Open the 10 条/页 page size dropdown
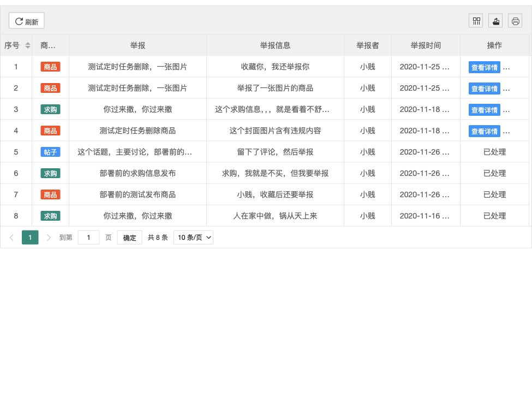The width and height of the screenshot is (532, 419). point(193,238)
